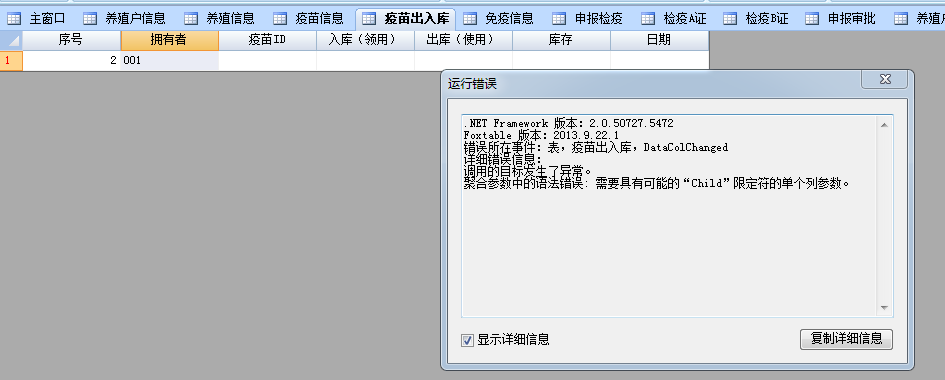Click the table icon beside 养殖信息

click(x=191, y=19)
